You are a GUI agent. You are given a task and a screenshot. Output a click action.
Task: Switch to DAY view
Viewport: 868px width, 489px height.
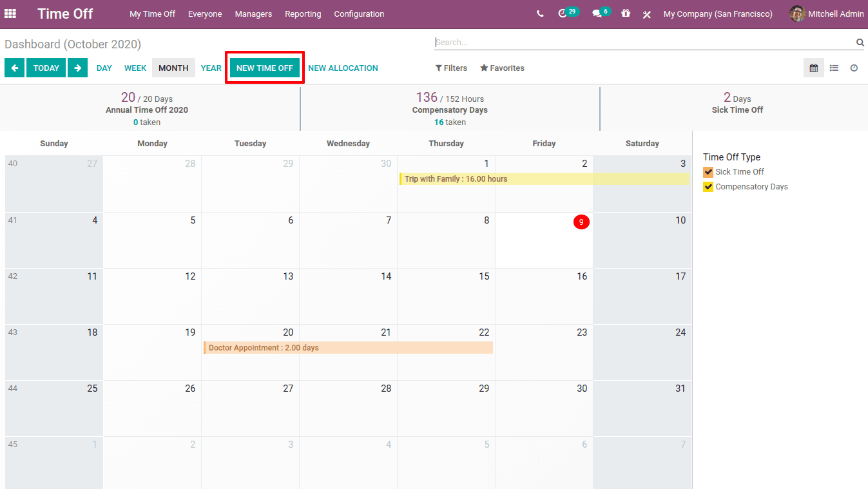[x=104, y=68]
